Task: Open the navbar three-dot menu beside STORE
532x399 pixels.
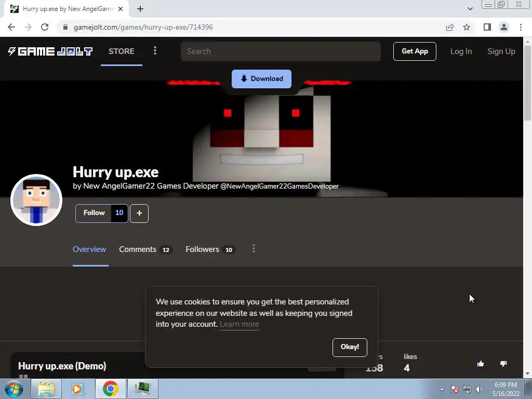Action: 155,51
